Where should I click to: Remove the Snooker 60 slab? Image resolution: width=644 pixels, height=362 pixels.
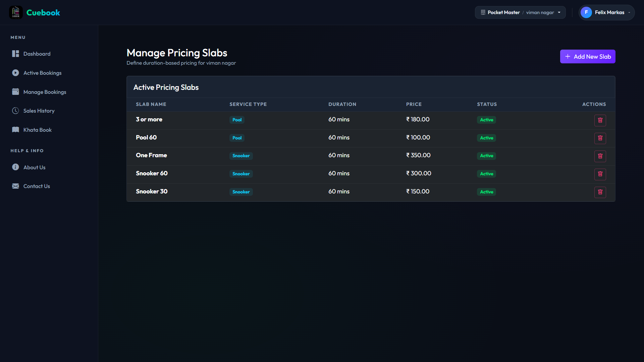click(600, 174)
